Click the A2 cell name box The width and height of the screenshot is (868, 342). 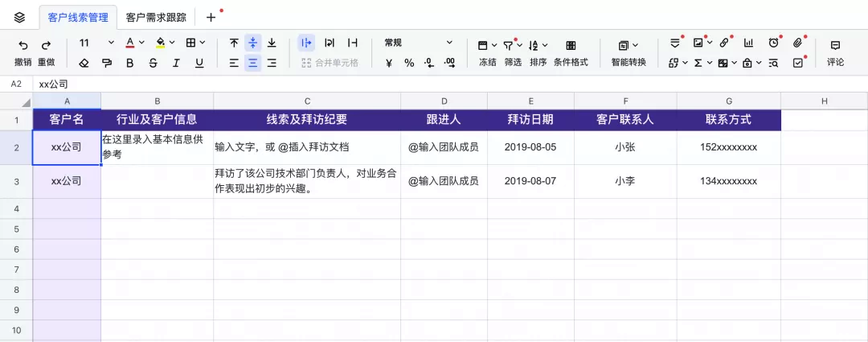(x=16, y=84)
